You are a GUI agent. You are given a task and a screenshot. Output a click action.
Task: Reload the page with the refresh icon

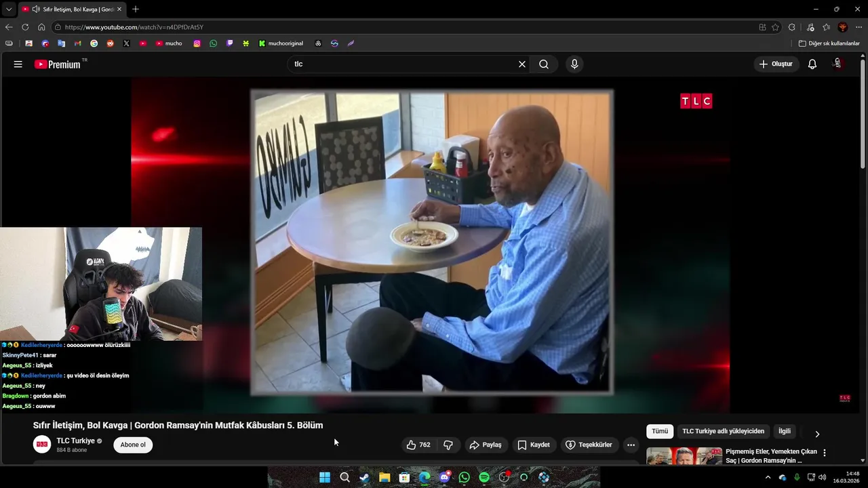[x=25, y=27]
